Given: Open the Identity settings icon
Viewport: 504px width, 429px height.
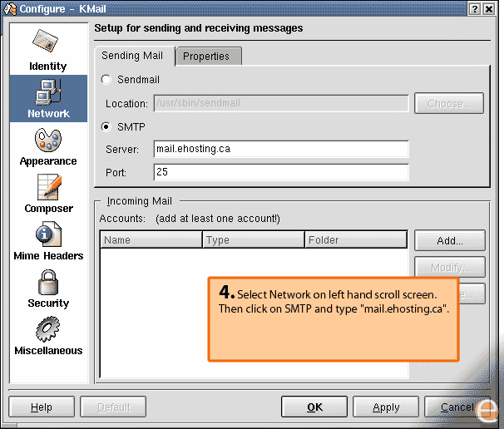Looking at the screenshot, I should click(48, 42).
